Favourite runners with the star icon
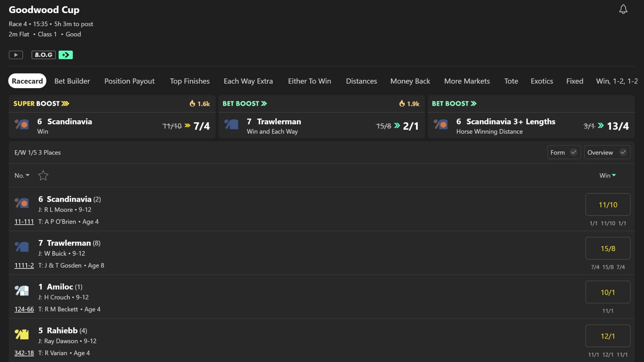The height and width of the screenshot is (362, 644). point(43,175)
